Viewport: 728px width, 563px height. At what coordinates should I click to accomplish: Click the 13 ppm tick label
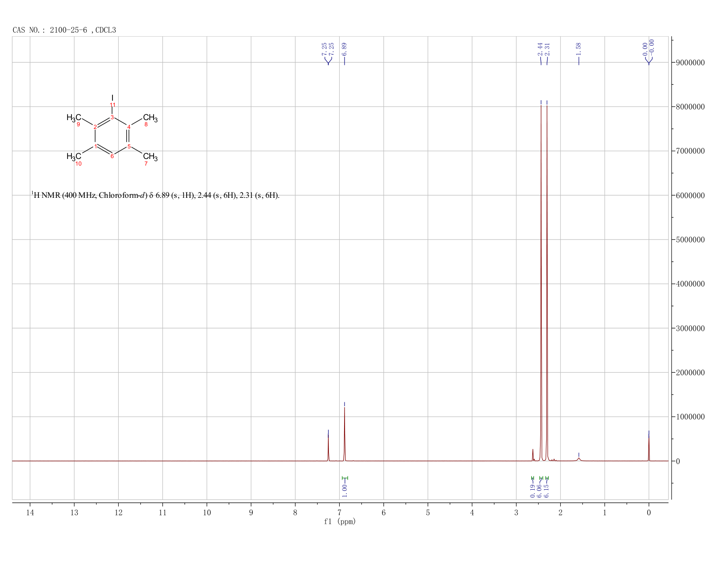(x=74, y=512)
